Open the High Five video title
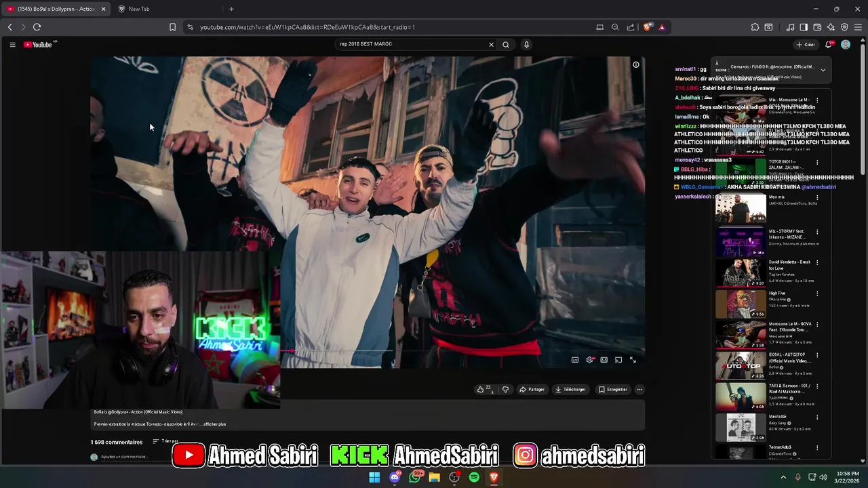Viewport: 868px width, 488px height. click(x=777, y=293)
